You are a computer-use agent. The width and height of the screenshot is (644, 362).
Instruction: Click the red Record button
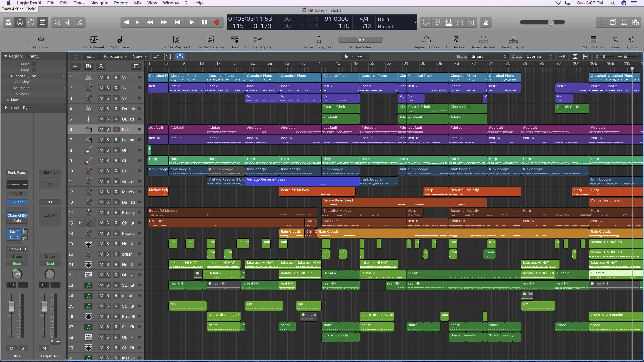coord(217,22)
